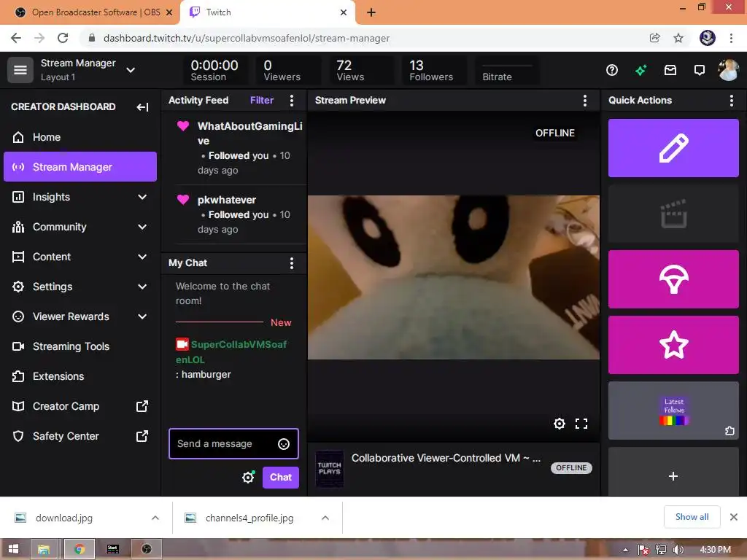747x560 pixels.
Task: Open a new browser tab
Action: tap(371, 12)
